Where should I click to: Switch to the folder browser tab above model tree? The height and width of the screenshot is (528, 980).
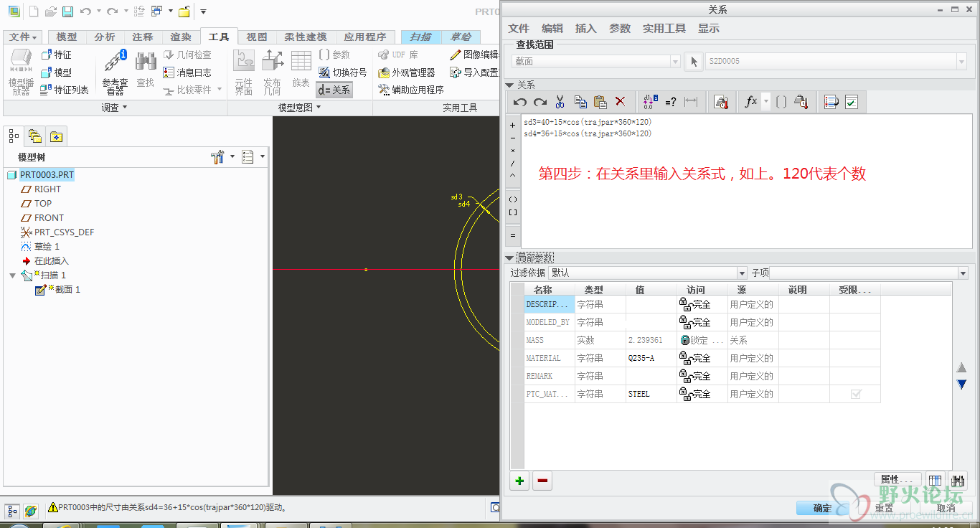(34, 136)
